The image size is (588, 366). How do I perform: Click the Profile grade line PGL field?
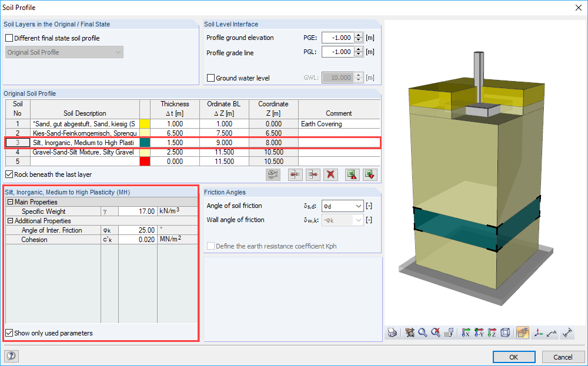(x=338, y=52)
